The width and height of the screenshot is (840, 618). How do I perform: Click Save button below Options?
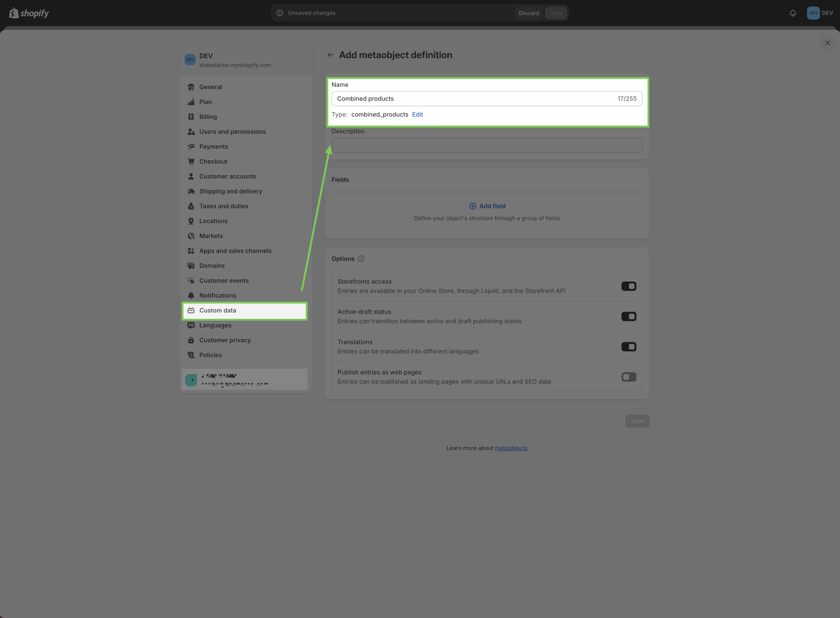[x=637, y=421]
